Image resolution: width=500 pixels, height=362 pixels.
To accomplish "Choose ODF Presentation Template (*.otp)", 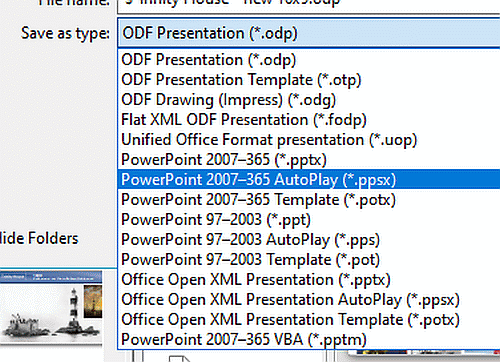I will [309, 80].
